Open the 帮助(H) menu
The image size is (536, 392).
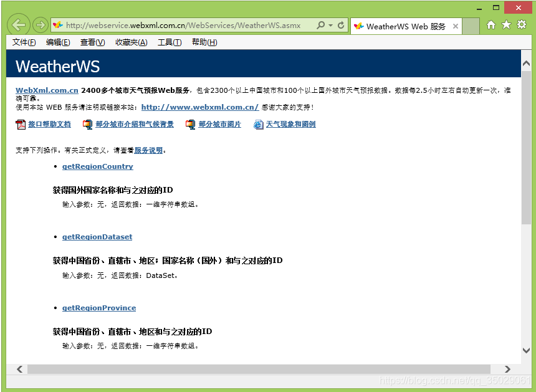(x=204, y=42)
